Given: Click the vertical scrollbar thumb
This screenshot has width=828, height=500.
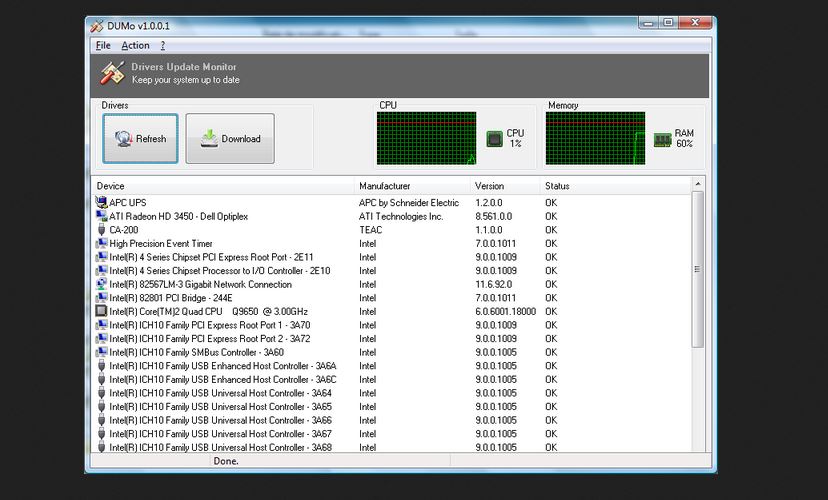Looking at the screenshot, I should pos(698,269).
